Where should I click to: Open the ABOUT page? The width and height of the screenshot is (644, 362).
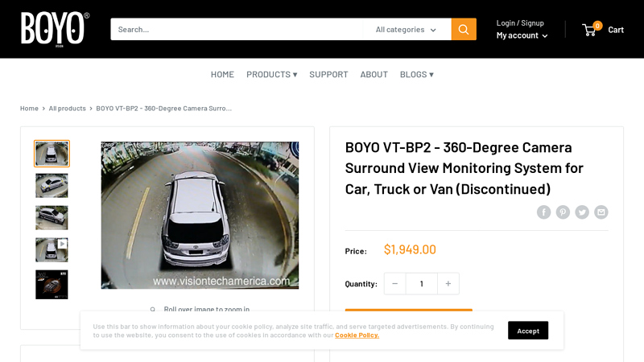click(374, 74)
